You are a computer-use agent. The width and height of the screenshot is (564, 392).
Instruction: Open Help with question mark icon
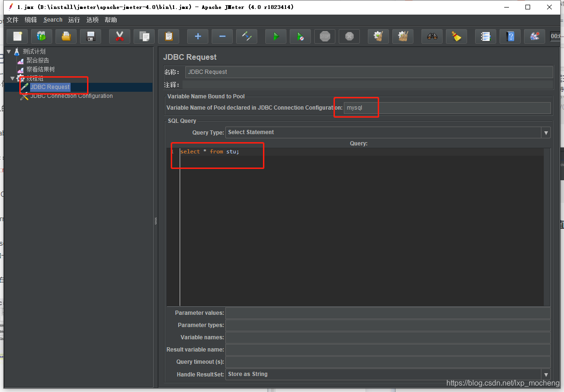pos(510,36)
